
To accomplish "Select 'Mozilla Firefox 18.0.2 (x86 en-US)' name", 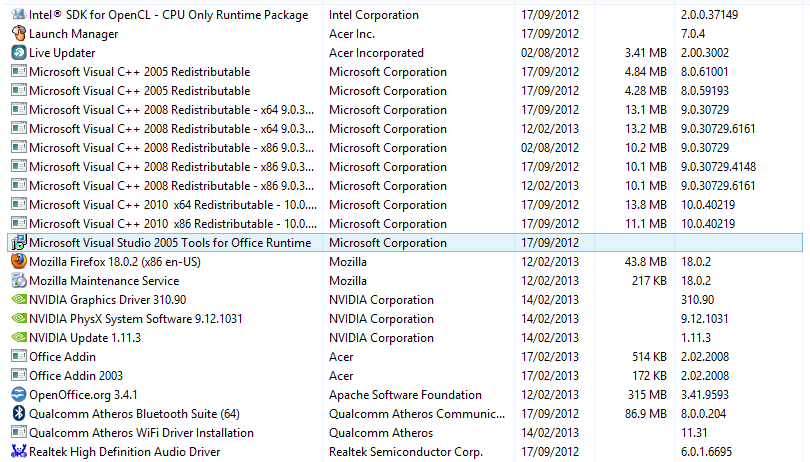I will point(115,262).
